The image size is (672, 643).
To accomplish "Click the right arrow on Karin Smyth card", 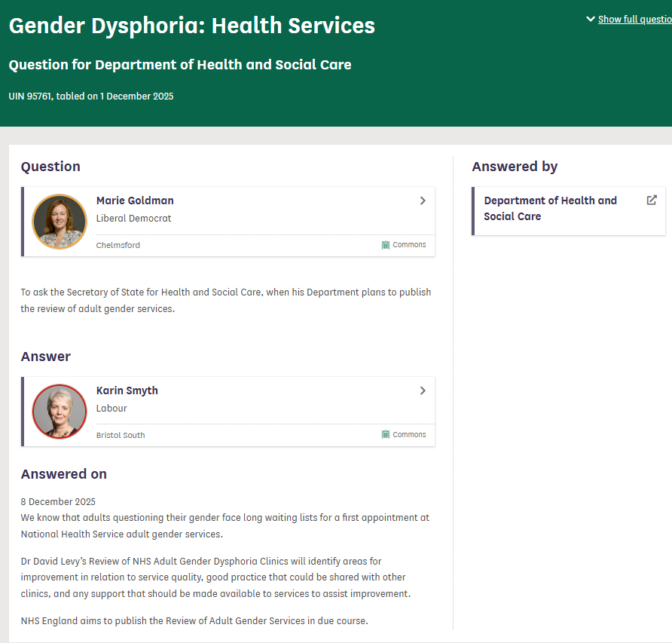I will pos(423,391).
